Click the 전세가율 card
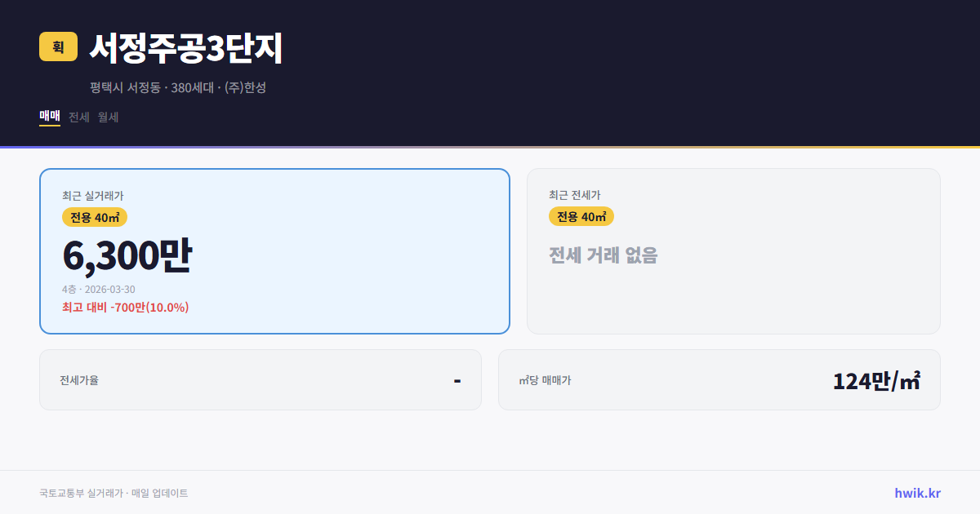 pos(261,379)
